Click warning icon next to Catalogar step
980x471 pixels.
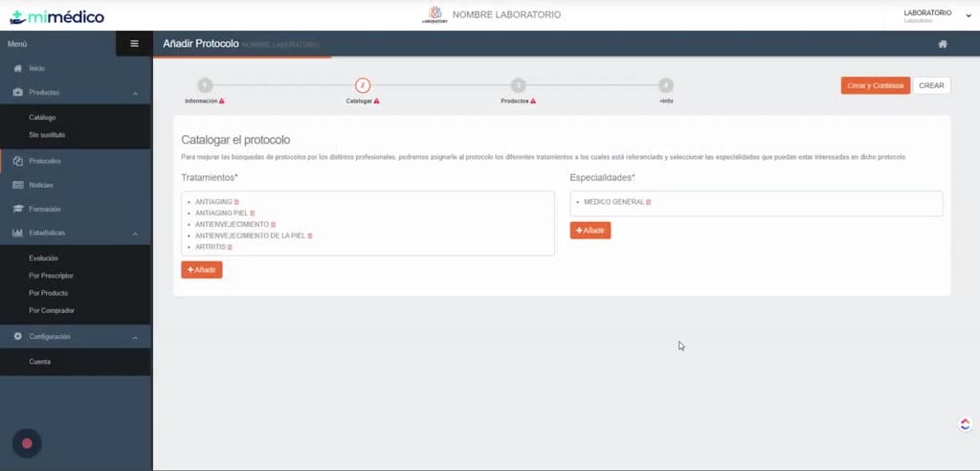pyautogui.click(x=377, y=101)
